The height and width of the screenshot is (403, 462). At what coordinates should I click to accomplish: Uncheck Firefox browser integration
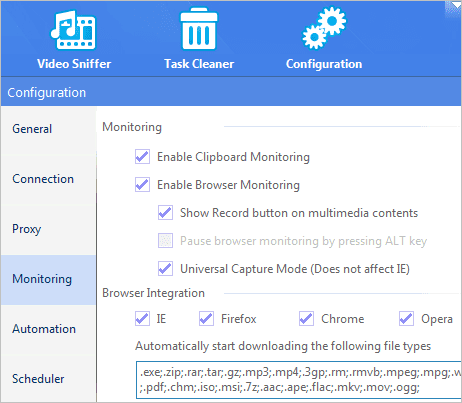206,319
